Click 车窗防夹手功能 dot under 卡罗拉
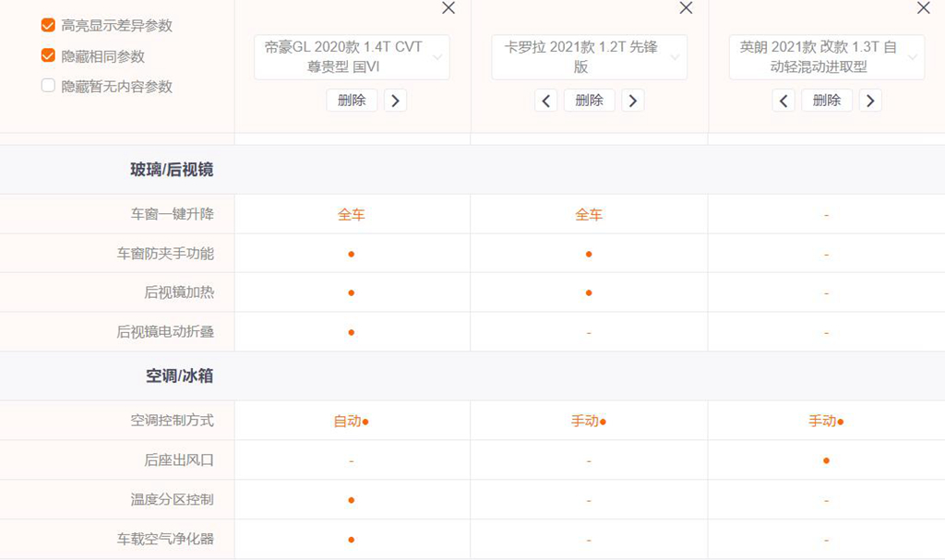This screenshot has width=945, height=560. [x=589, y=254]
